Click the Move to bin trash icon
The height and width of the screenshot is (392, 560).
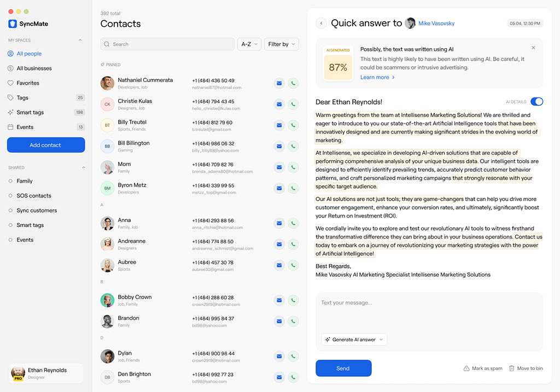tap(511, 368)
